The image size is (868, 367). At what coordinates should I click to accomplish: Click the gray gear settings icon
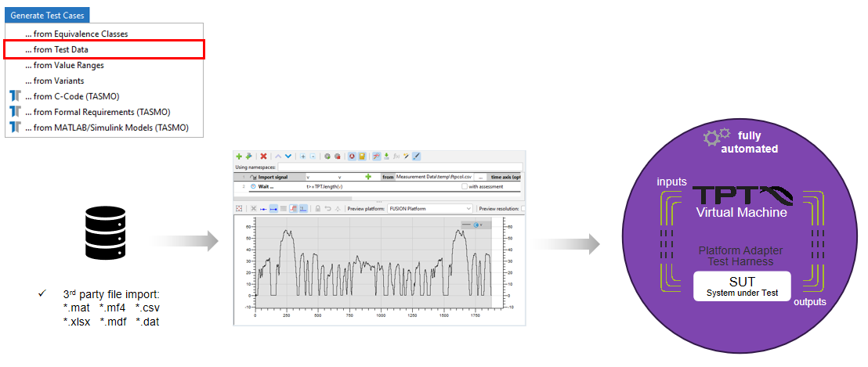coord(327,157)
